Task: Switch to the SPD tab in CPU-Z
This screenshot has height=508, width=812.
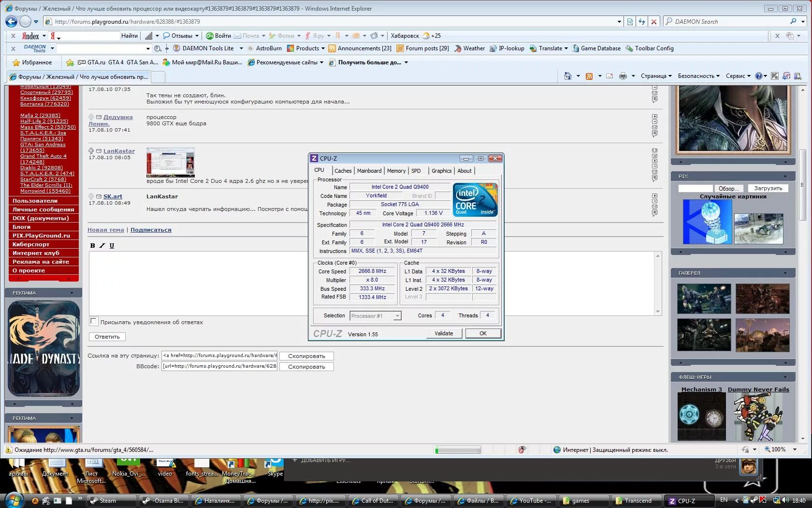Action: pos(416,171)
